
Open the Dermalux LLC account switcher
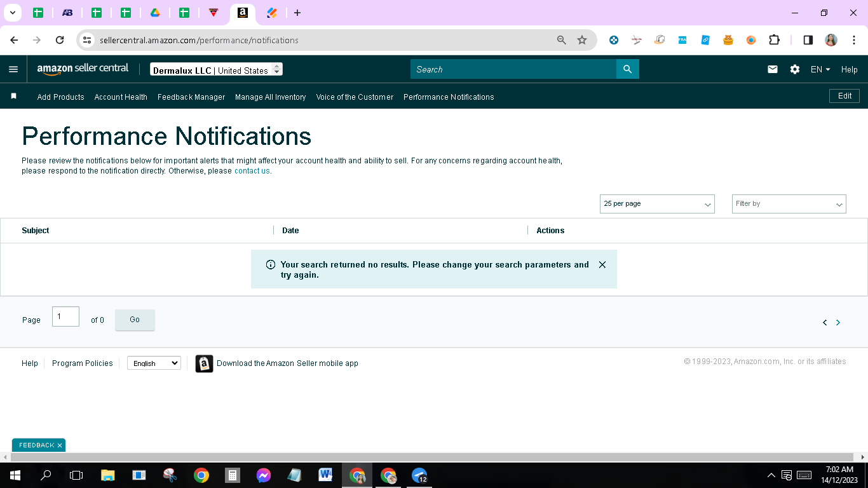click(x=216, y=69)
